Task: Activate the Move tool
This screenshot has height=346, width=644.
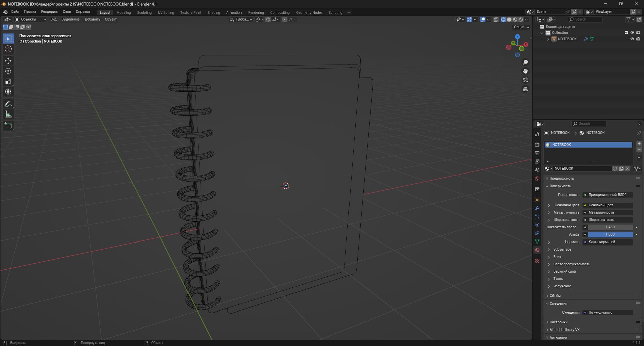Action: (8, 61)
